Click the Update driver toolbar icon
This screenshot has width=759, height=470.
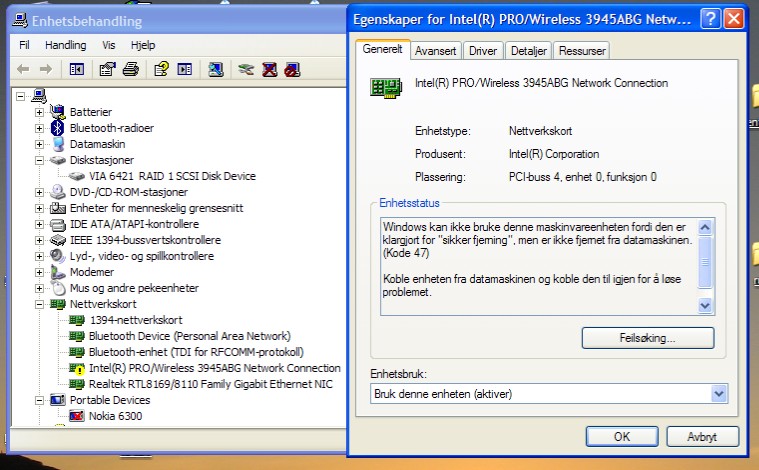point(246,69)
